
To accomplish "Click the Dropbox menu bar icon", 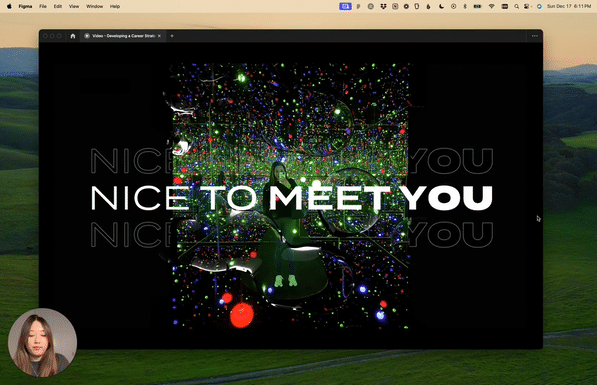I will 383,6.
